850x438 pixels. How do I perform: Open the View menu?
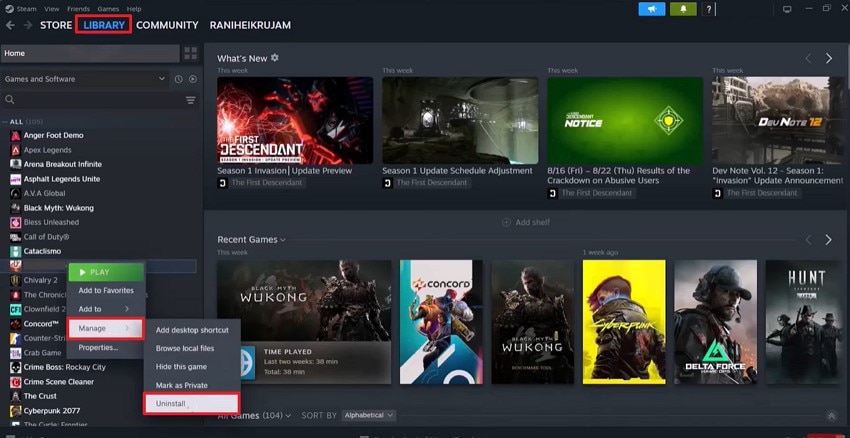[51, 9]
